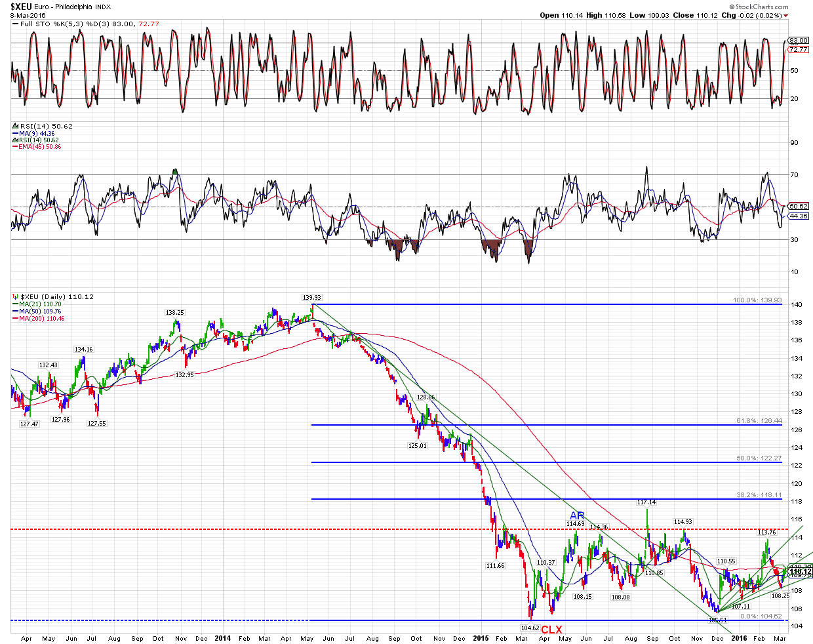This screenshot has height=644, width=813.
Task: Click the 2015 year label on time axis
Action: point(481,638)
